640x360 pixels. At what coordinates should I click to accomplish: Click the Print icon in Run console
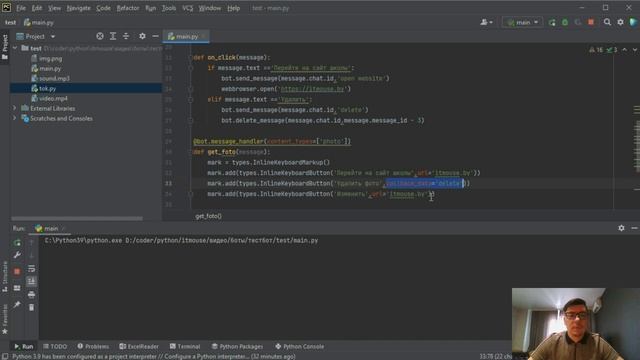(31, 294)
